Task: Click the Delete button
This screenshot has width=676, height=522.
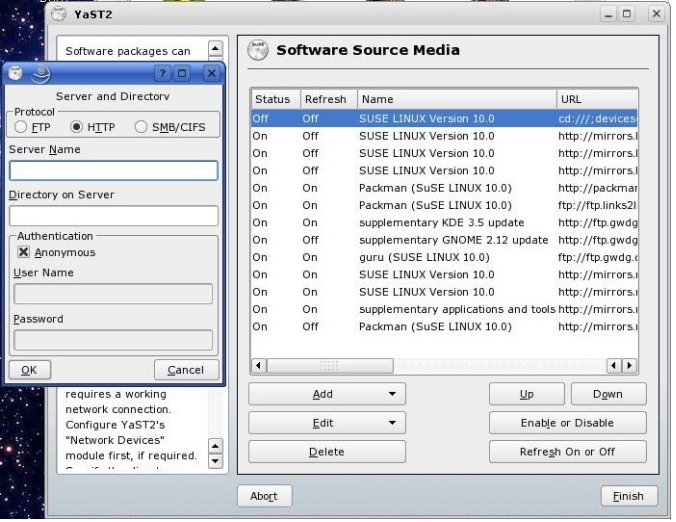Action: tap(327, 452)
